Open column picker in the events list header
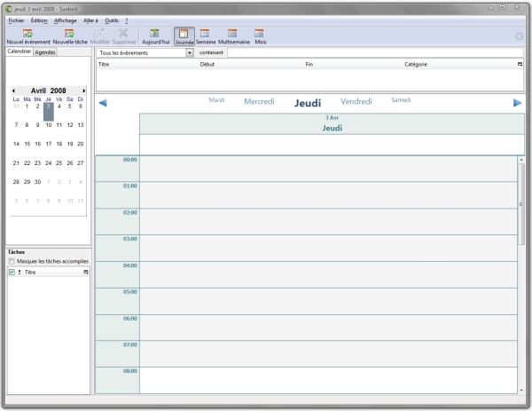 tap(520, 65)
